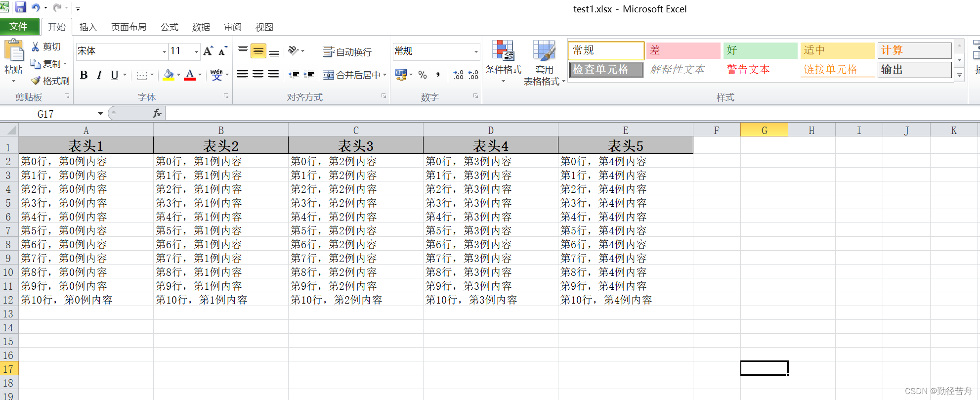
Task: Align text left in cell
Action: coord(242,75)
